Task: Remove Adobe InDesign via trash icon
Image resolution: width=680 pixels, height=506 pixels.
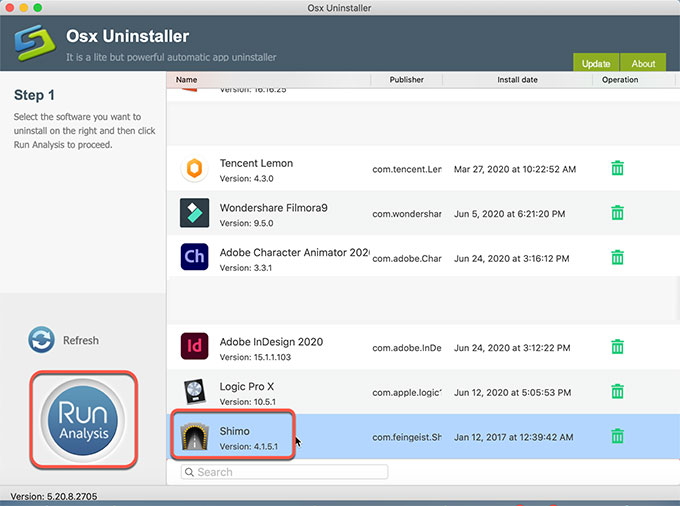Action: (618, 348)
